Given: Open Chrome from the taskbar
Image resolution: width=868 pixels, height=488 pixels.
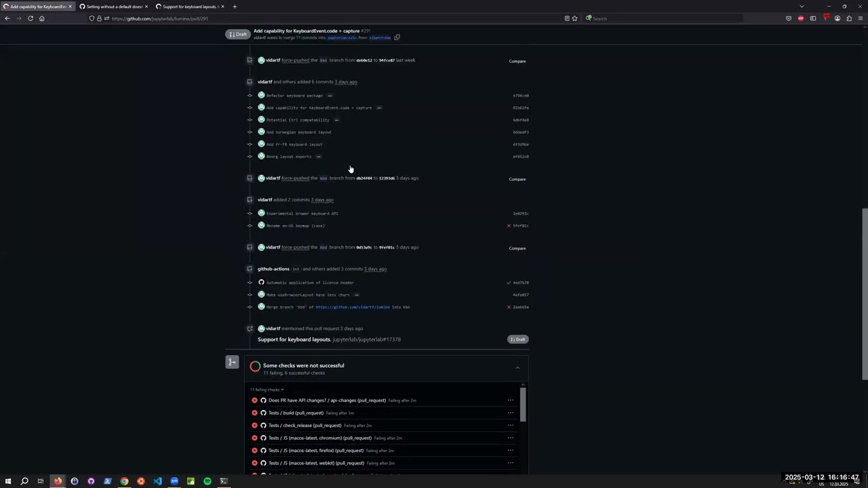Looking at the screenshot, I should pos(124,481).
